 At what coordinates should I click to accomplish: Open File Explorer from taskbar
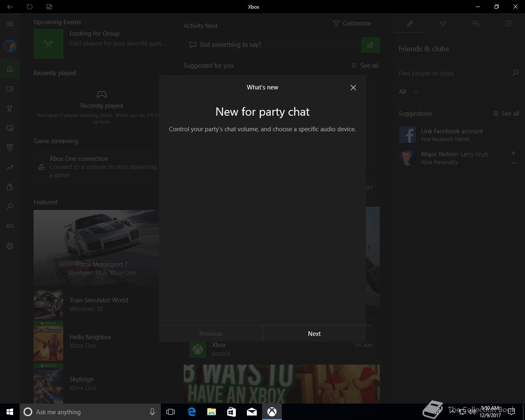pyautogui.click(x=211, y=412)
